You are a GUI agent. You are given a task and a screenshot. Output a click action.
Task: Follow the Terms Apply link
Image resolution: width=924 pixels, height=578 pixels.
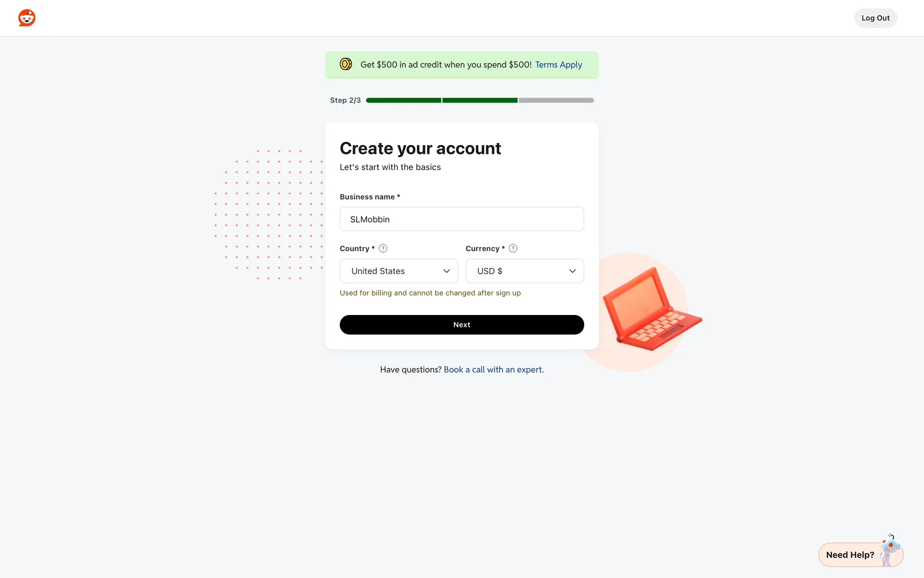click(558, 65)
